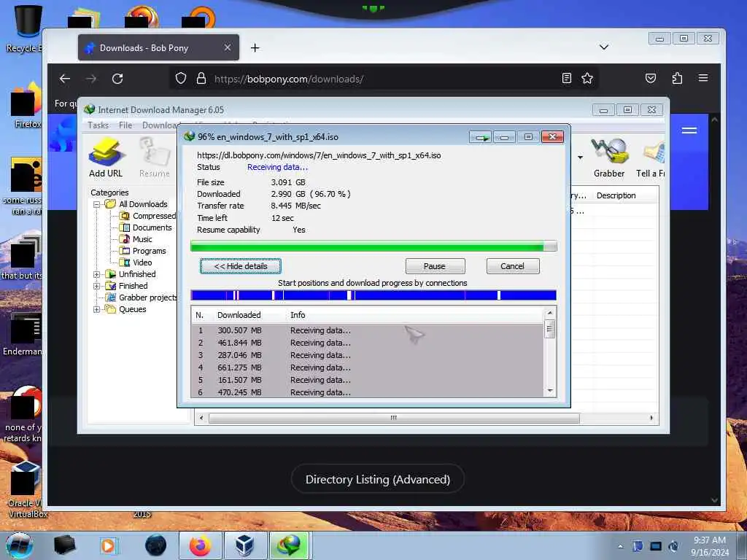Viewport: 747px width, 560px height.
Task: Click the Programs category icon
Action: (x=125, y=251)
